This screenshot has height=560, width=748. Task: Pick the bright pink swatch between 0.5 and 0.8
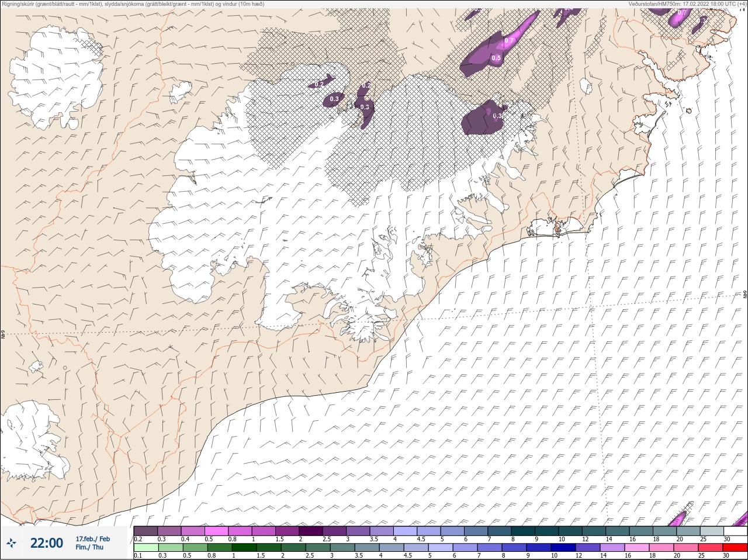pyautogui.click(x=216, y=531)
